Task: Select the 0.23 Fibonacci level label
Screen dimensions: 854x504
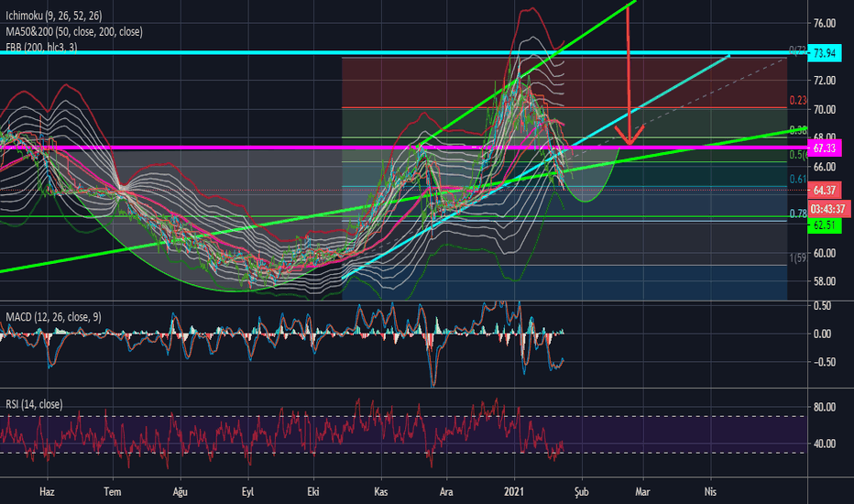Action: (798, 100)
